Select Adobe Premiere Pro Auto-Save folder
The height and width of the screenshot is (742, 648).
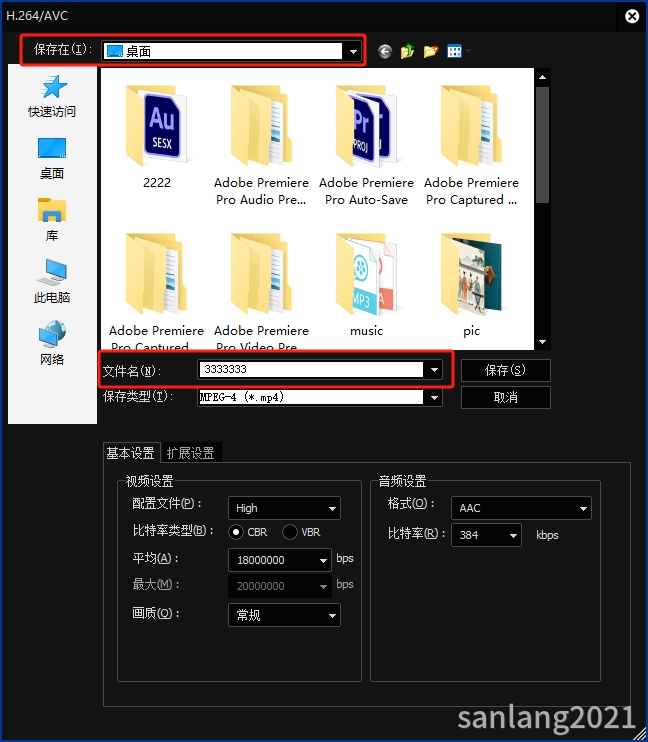pyautogui.click(x=366, y=145)
